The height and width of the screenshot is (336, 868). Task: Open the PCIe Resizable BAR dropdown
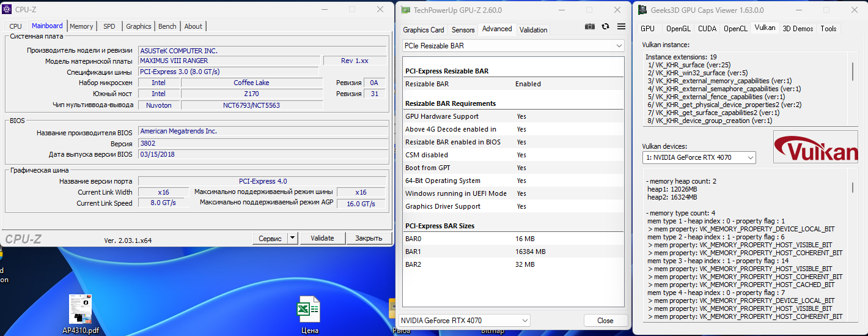[513, 46]
